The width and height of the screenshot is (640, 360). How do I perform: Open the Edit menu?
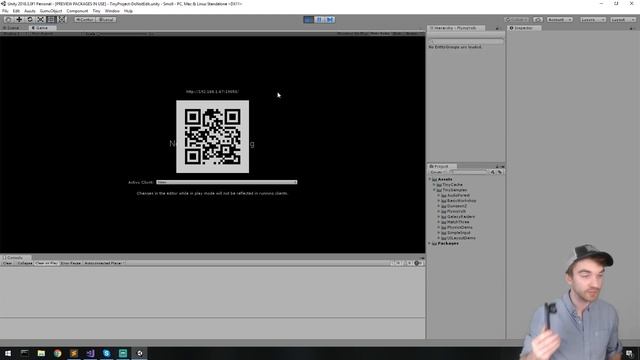(16, 11)
